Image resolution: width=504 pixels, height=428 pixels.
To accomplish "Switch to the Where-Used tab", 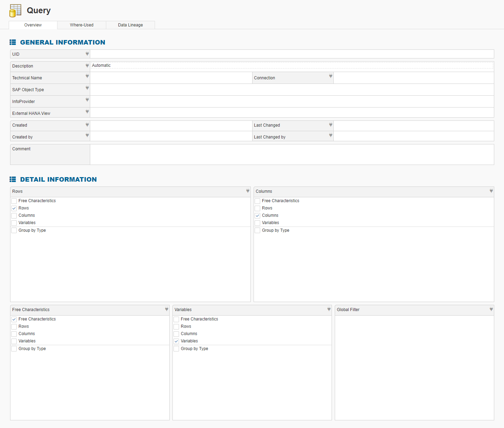I will 82,25.
